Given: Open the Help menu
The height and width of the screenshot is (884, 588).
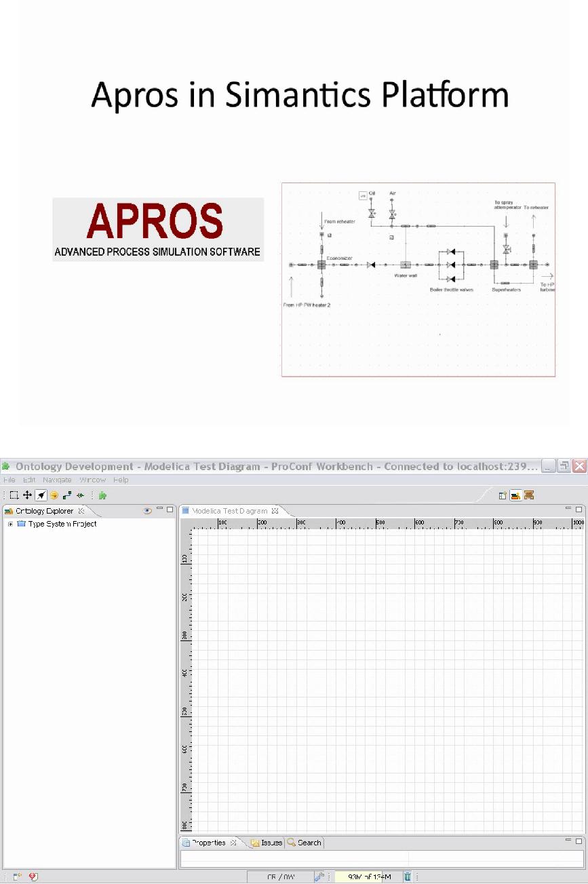Looking at the screenshot, I should [121, 480].
